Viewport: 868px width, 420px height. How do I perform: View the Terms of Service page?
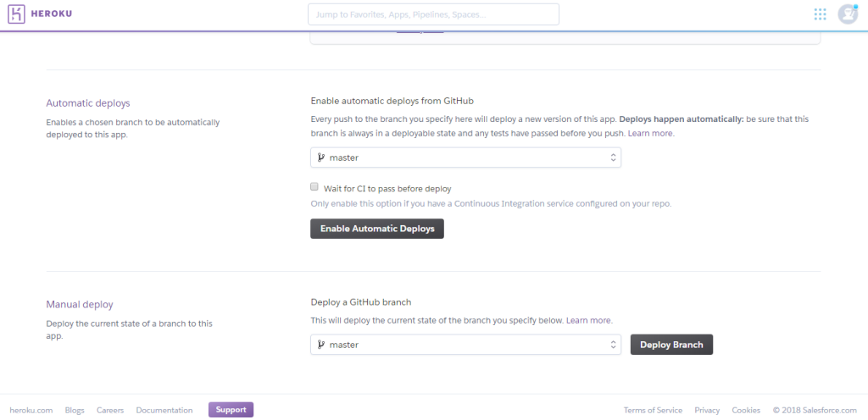pos(653,410)
